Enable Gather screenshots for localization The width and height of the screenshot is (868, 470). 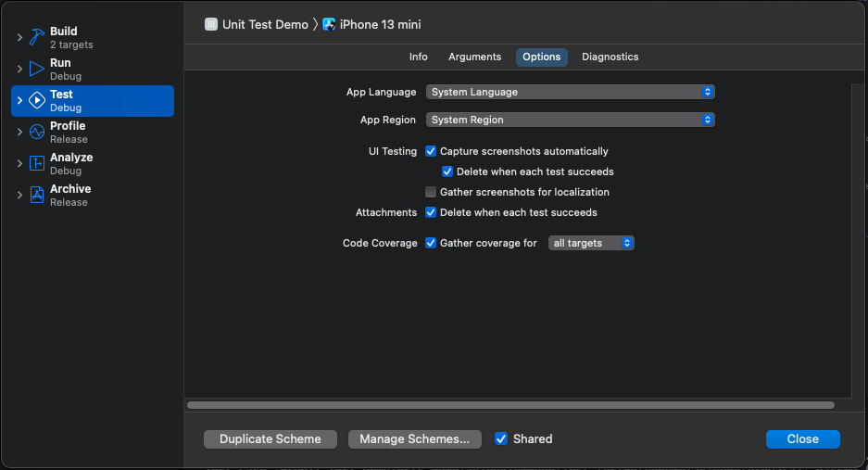[x=431, y=192]
